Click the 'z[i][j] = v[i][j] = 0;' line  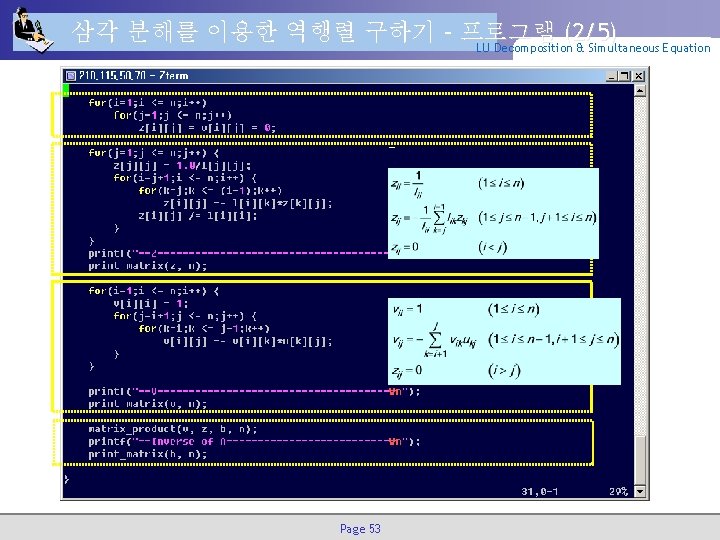coord(207,128)
